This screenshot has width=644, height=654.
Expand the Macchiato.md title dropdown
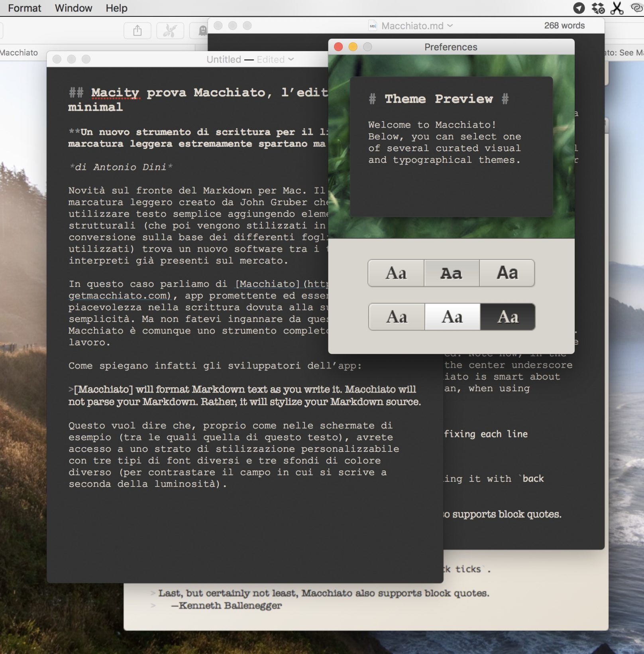pyautogui.click(x=450, y=26)
